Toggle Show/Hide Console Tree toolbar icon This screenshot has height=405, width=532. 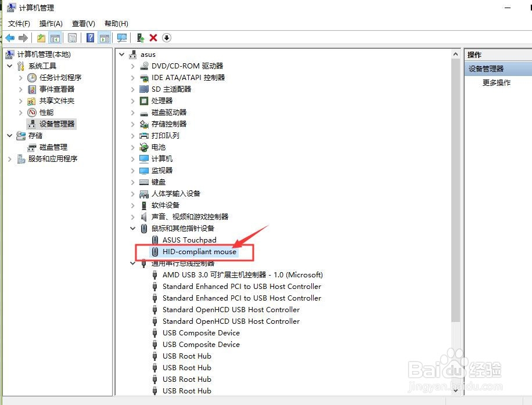55,38
